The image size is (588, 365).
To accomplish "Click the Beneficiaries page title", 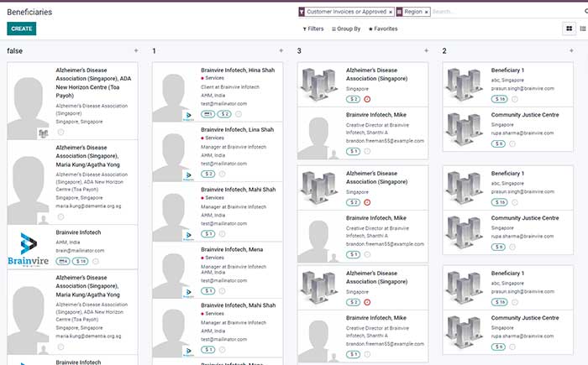I will 29,12.
